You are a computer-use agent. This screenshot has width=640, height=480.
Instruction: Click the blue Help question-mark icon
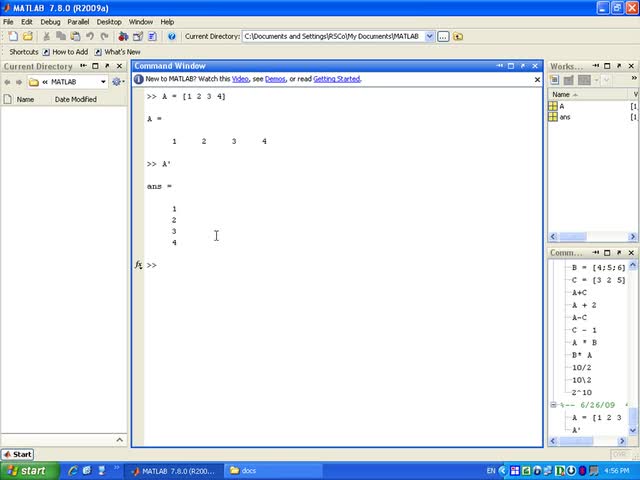171,36
